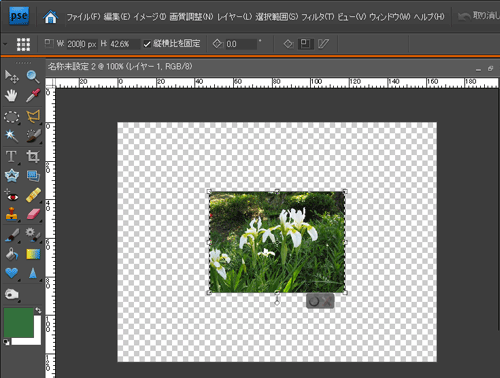
Task: Select the Move tool
Action: pos(12,77)
